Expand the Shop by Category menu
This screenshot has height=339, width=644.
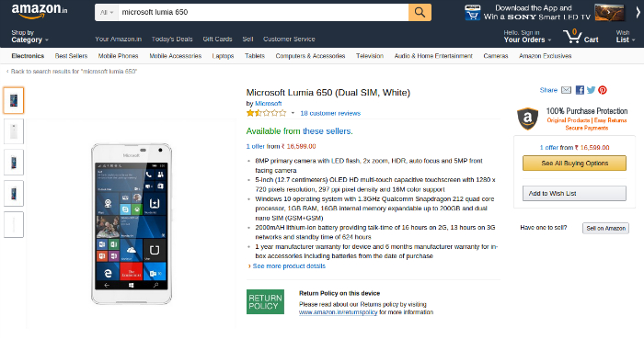[29, 37]
